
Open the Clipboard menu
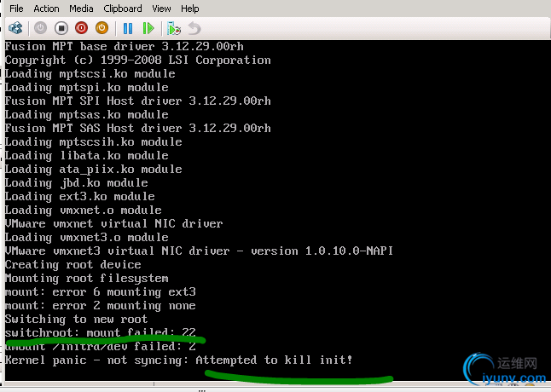click(123, 9)
